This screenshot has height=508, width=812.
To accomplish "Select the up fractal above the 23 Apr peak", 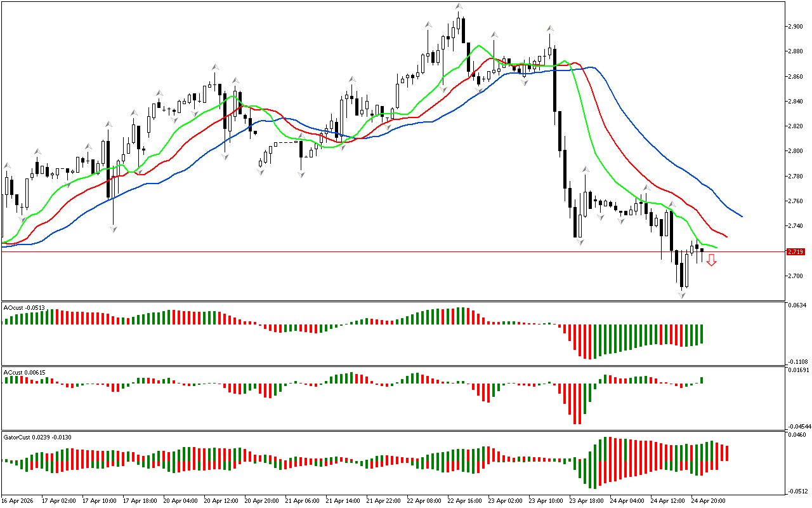I will pyautogui.click(x=551, y=29).
